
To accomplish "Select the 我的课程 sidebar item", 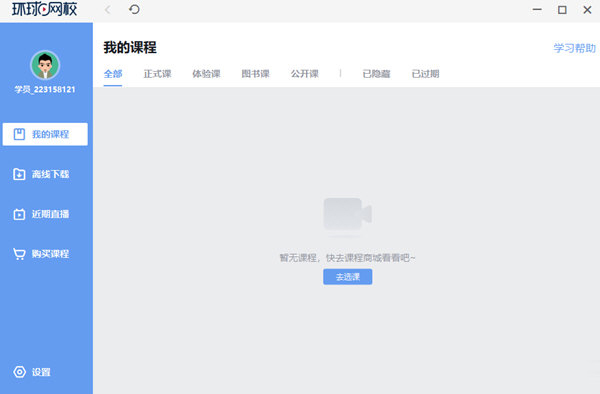I will point(45,134).
